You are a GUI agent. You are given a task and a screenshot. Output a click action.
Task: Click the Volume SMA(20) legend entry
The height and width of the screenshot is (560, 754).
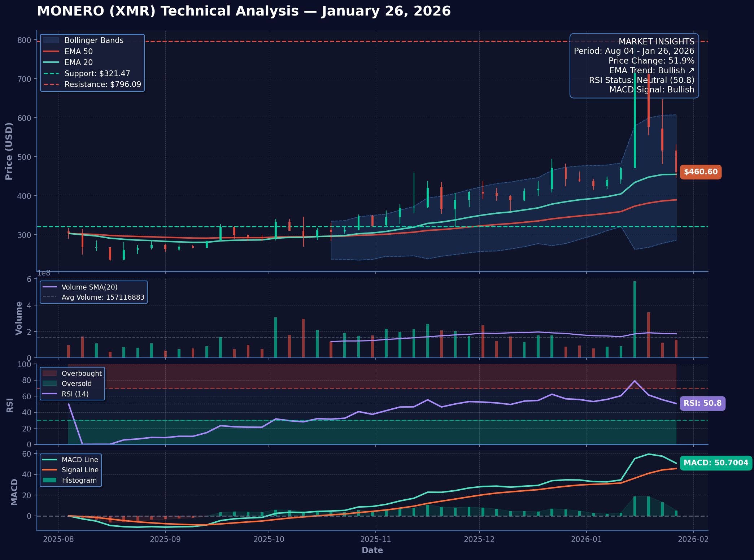89,287
